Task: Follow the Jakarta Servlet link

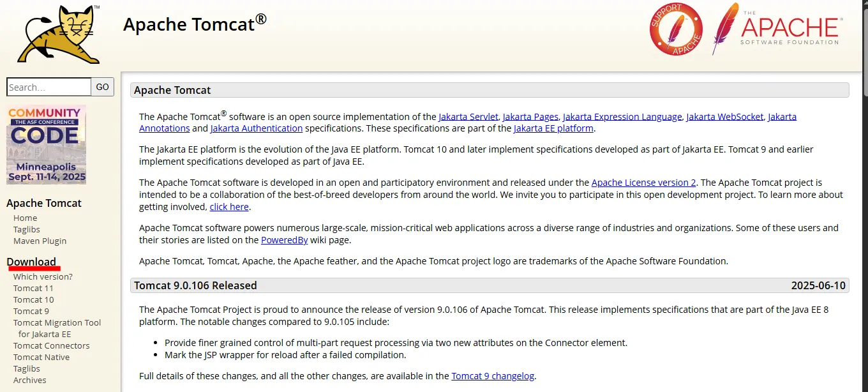Action: [468, 117]
